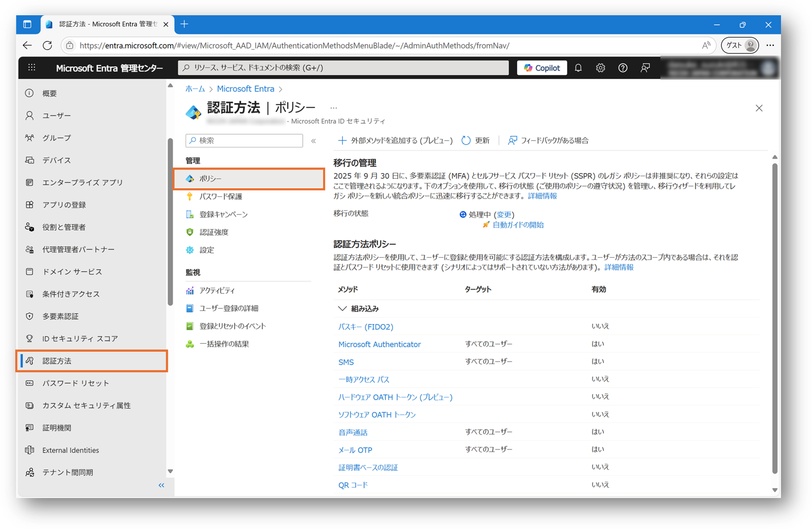Click the パスワード リセット icon

(30, 383)
